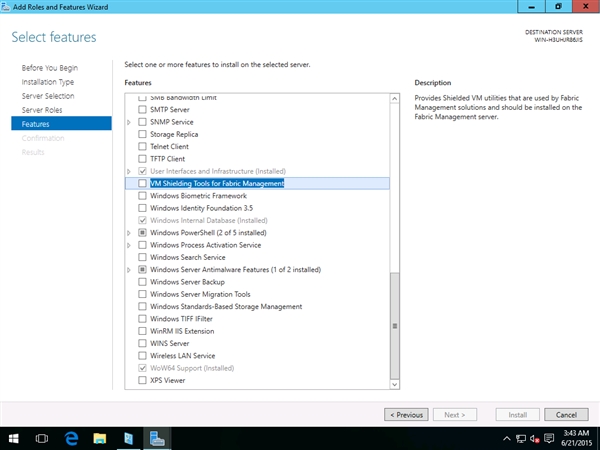Viewport: 600px width, 450px height.
Task: Check the SMTP Server feature
Action: 142,110
